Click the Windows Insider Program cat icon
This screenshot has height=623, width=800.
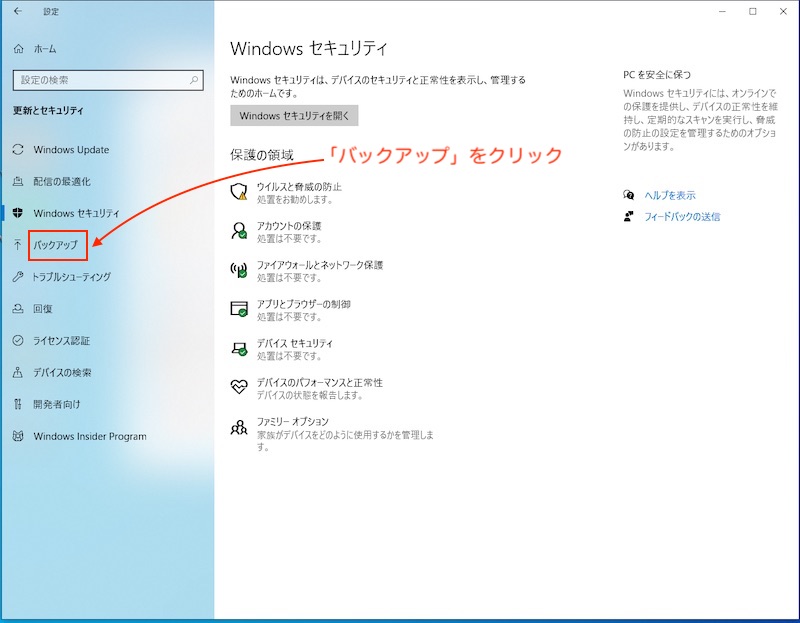click(18, 436)
